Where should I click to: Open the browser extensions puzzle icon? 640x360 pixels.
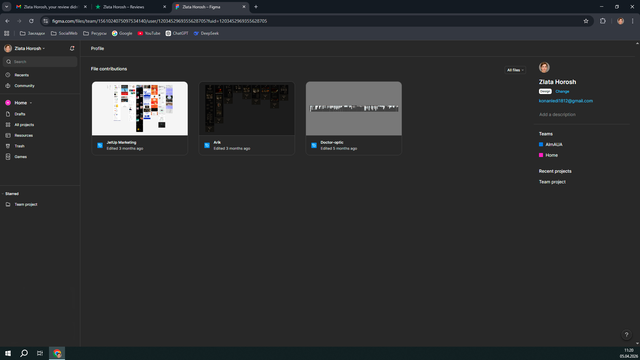[x=603, y=21]
